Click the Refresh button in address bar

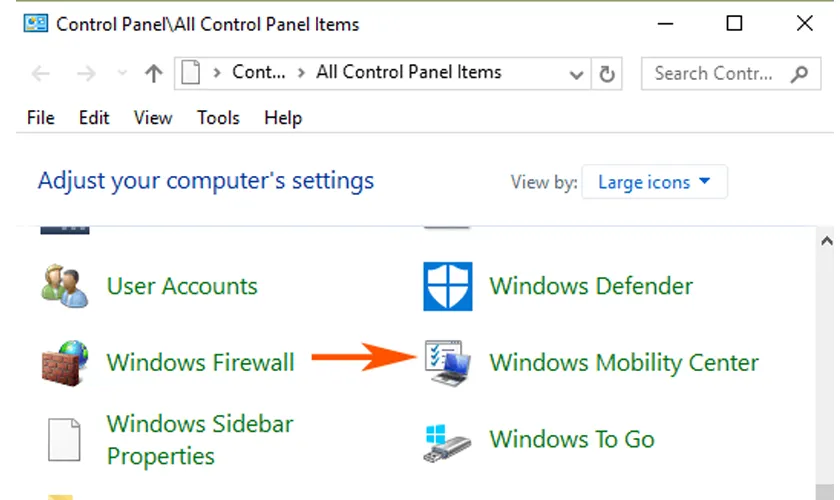click(x=606, y=73)
